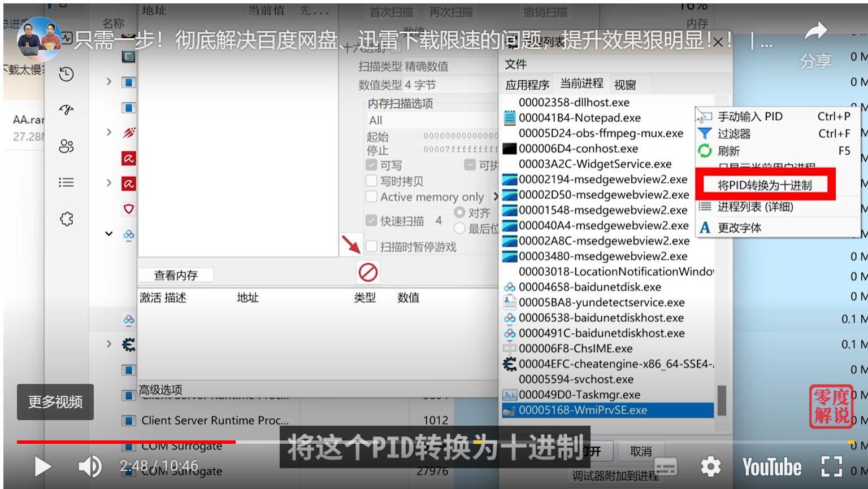Viewport: 868px width, 489px height.
Task: Click Client Server Runtime Process icon
Action: pos(129,421)
